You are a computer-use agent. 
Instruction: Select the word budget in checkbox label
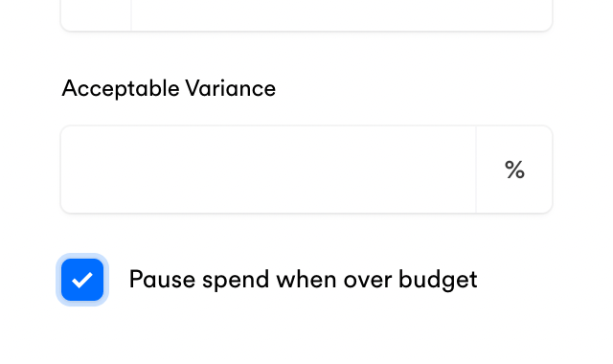point(438,280)
